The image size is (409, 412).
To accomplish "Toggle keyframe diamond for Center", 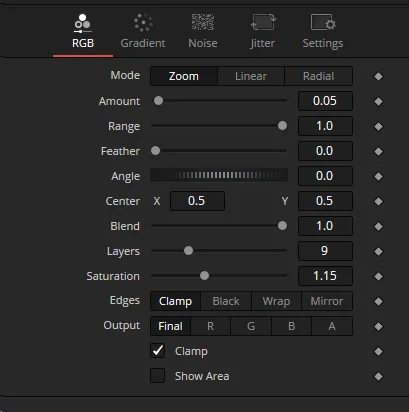I will click(x=378, y=201).
